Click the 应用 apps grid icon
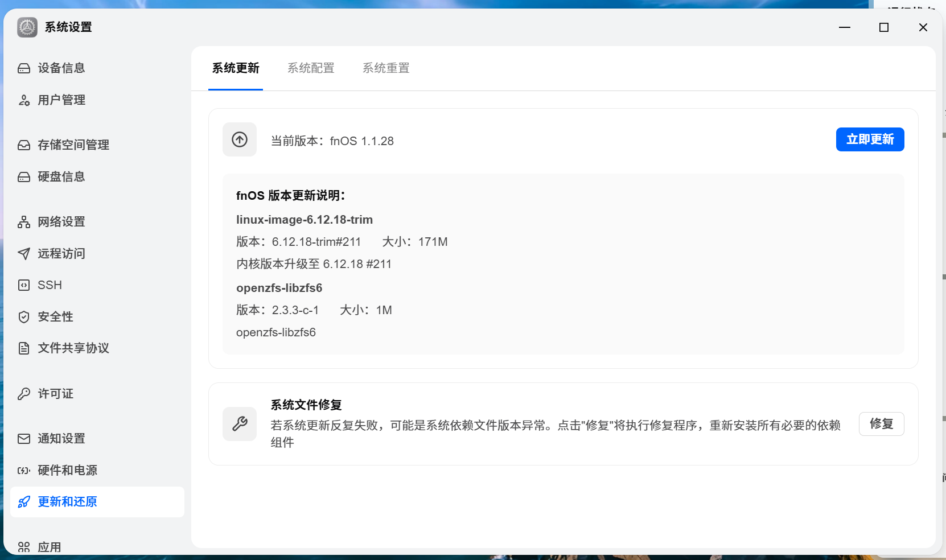Screen dimensions: 946x560 pyautogui.click(x=24, y=547)
